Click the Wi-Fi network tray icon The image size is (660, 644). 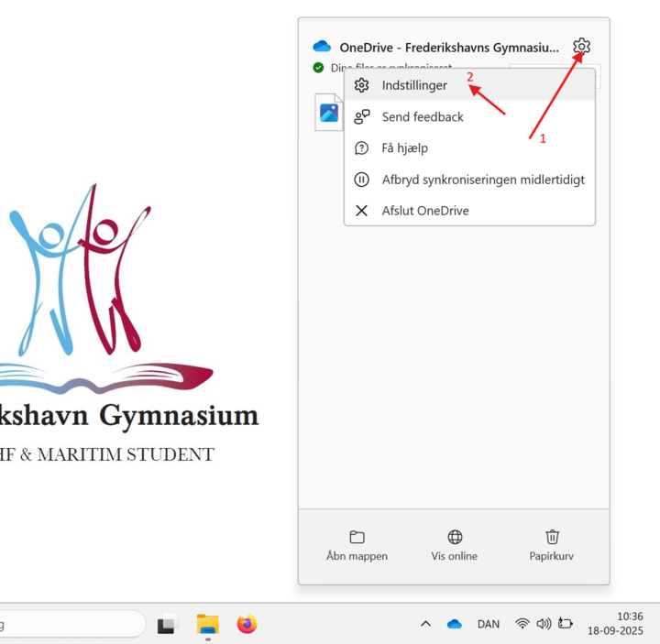pos(522,624)
